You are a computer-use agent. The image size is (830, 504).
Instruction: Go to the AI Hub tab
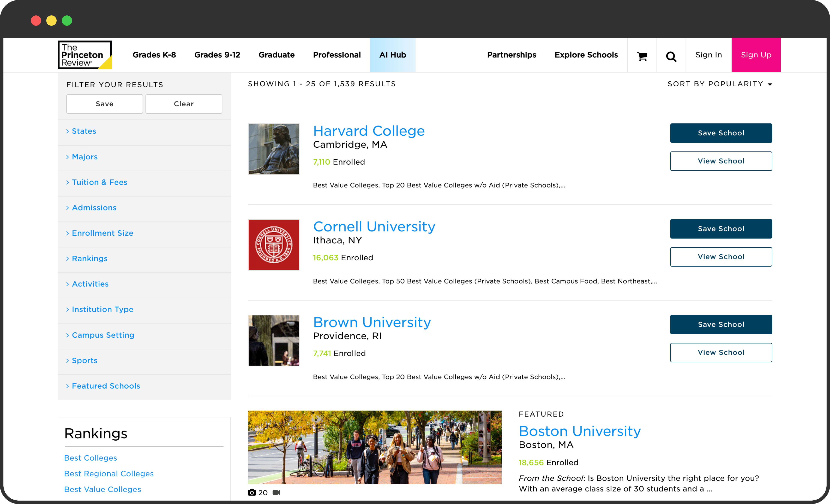[393, 55]
